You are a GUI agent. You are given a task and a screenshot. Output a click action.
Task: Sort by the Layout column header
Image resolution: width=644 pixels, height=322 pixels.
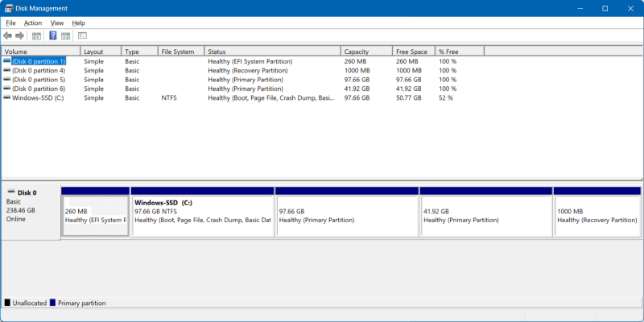(x=101, y=52)
